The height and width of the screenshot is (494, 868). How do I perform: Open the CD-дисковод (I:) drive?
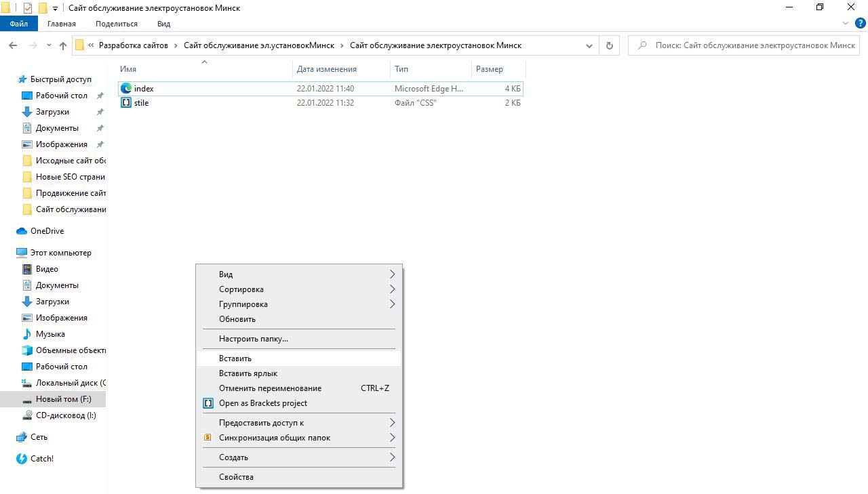pos(65,415)
